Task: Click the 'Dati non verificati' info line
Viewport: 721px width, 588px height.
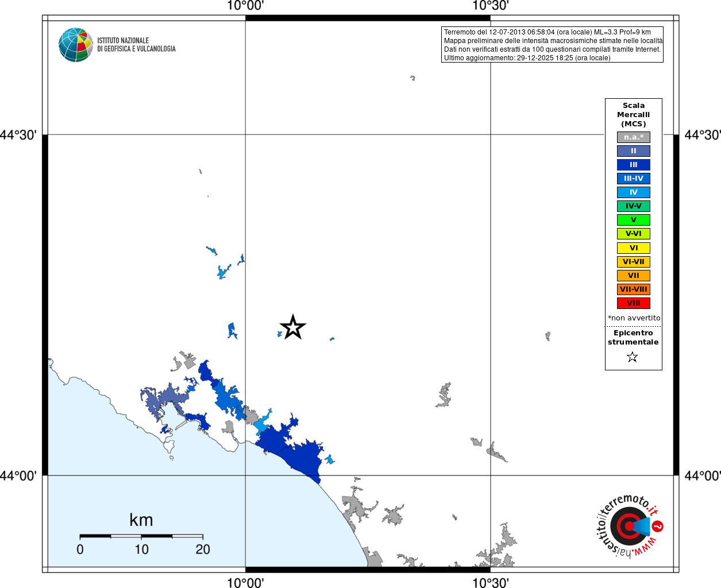Action: pyautogui.click(x=553, y=49)
